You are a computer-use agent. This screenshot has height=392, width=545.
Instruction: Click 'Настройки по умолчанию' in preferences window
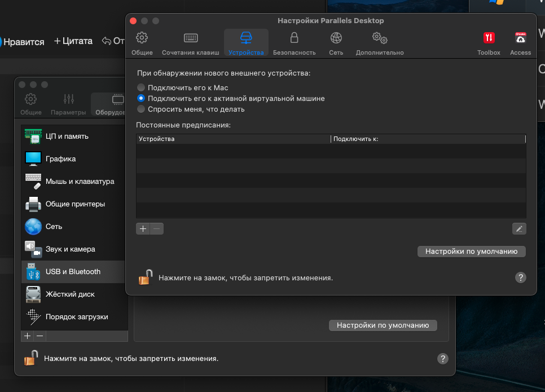[x=471, y=252]
